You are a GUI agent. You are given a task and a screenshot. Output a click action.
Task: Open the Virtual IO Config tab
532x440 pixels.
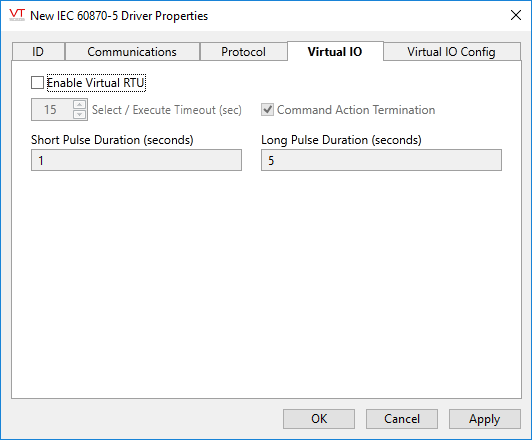tap(451, 52)
